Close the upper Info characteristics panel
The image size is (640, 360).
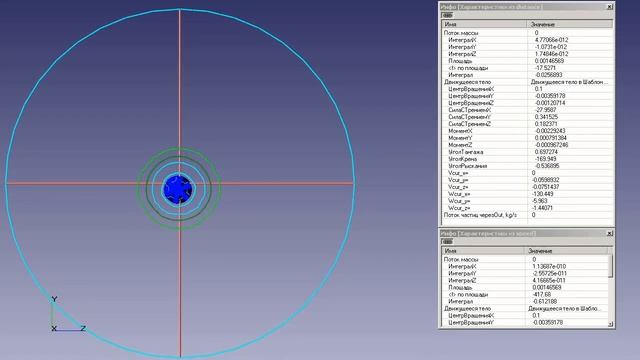coord(609,7)
